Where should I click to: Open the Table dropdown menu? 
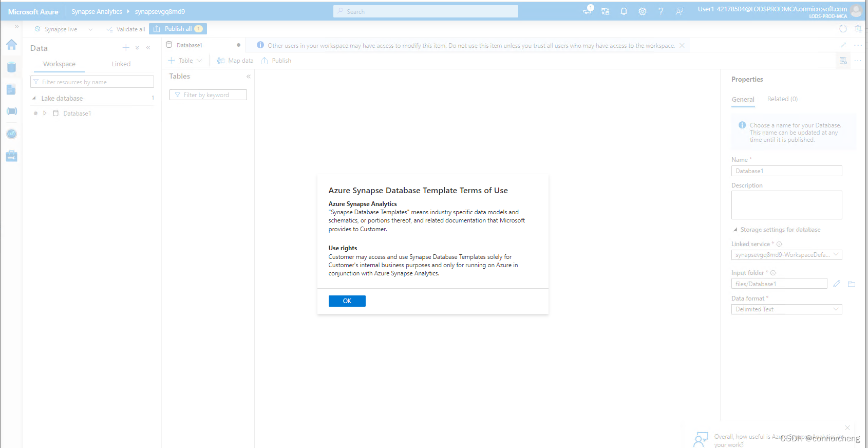tap(185, 61)
